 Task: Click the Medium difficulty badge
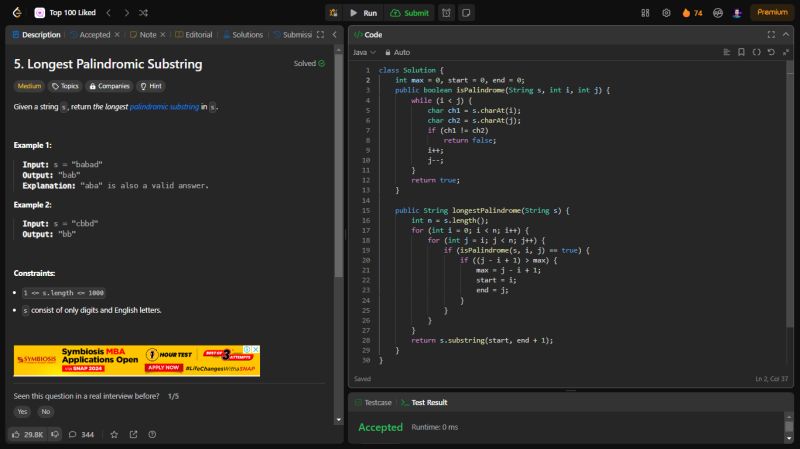click(29, 86)
